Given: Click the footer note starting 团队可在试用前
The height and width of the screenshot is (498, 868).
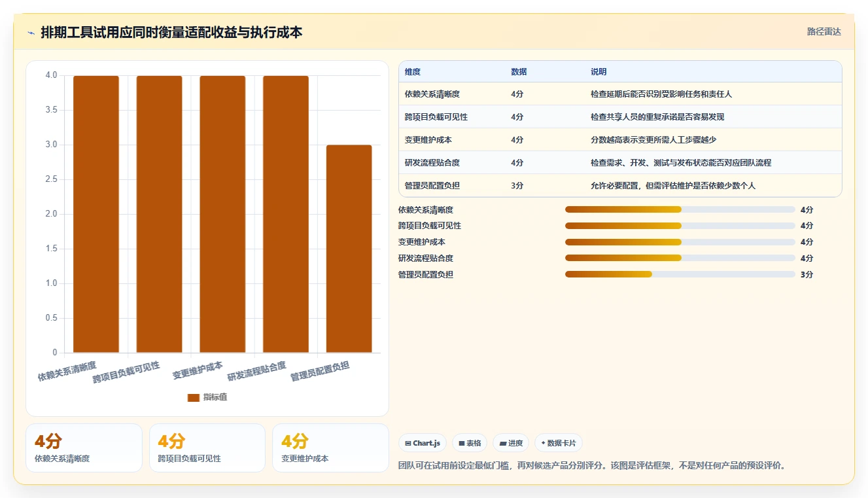Looking at the screenshot, I should point(591,466).
